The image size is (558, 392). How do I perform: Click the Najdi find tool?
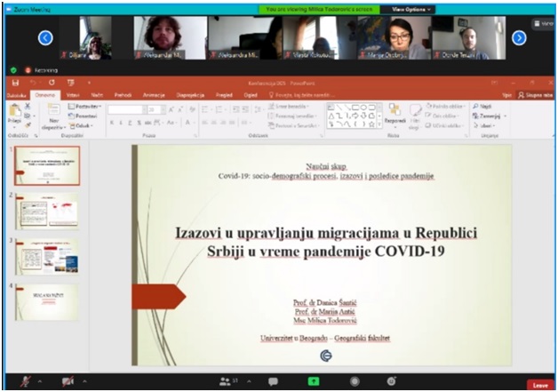484,106
